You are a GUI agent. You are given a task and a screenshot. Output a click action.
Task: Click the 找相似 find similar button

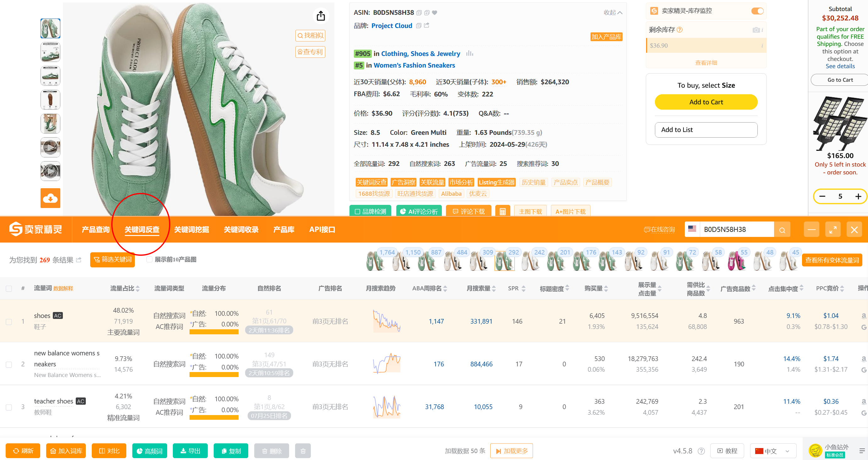[310, 36]
